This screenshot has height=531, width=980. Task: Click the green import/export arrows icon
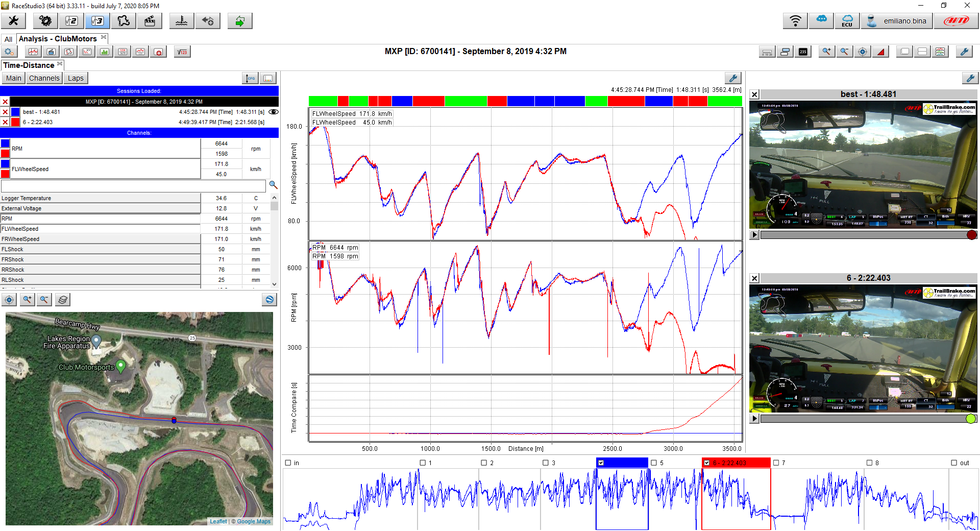click(240, 21)
